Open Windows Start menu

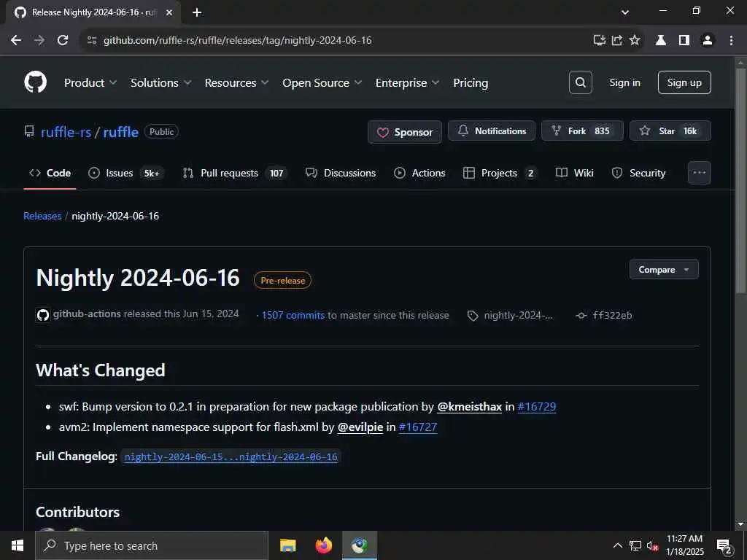pos(18,545)
